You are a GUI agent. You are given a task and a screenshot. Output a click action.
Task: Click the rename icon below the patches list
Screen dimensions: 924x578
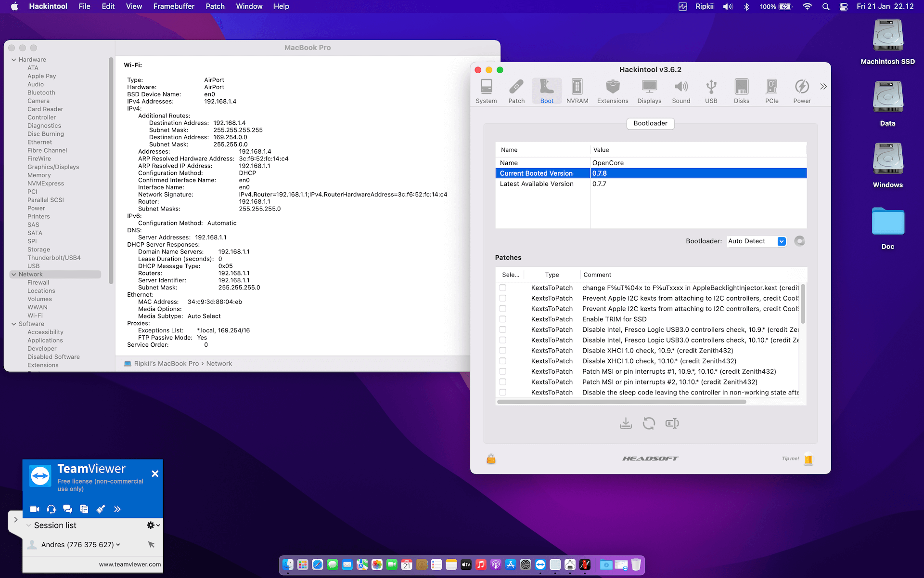[672, 423]
